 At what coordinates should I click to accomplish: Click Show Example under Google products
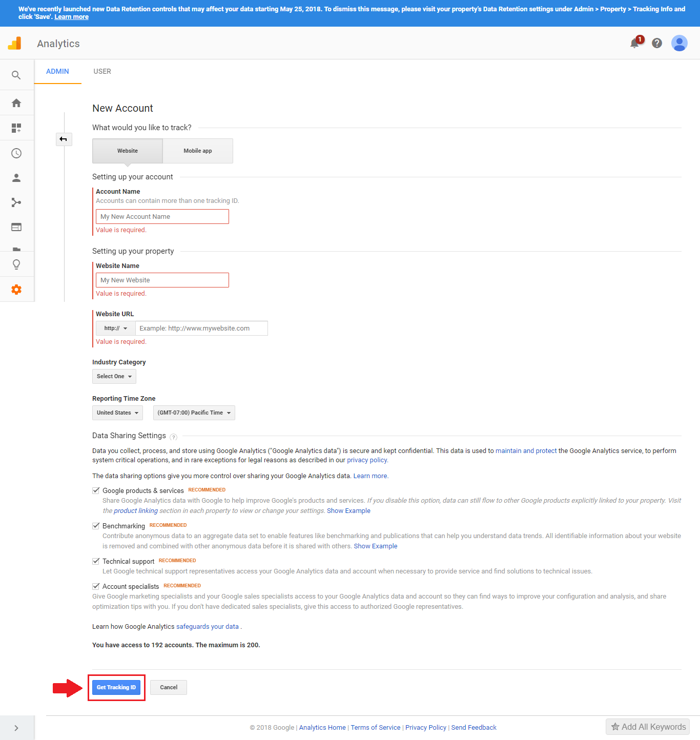[x=348, y=511]
